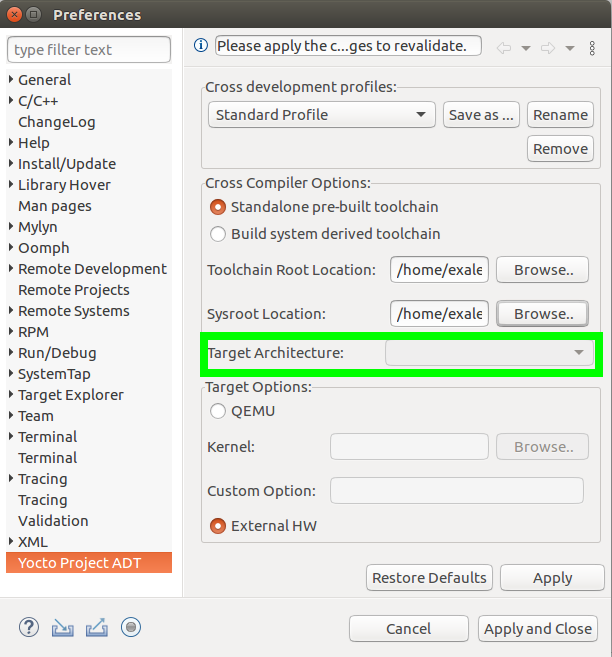Expand the Help tree node
The width and height of the screenshot is (612, 657).
pyautogui.click(x=11, y=142)
